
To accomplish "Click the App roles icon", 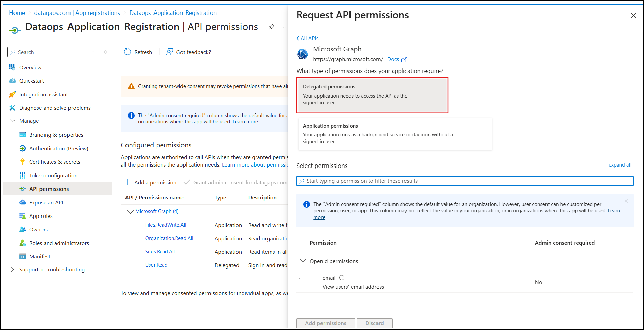I will point(23,216).
